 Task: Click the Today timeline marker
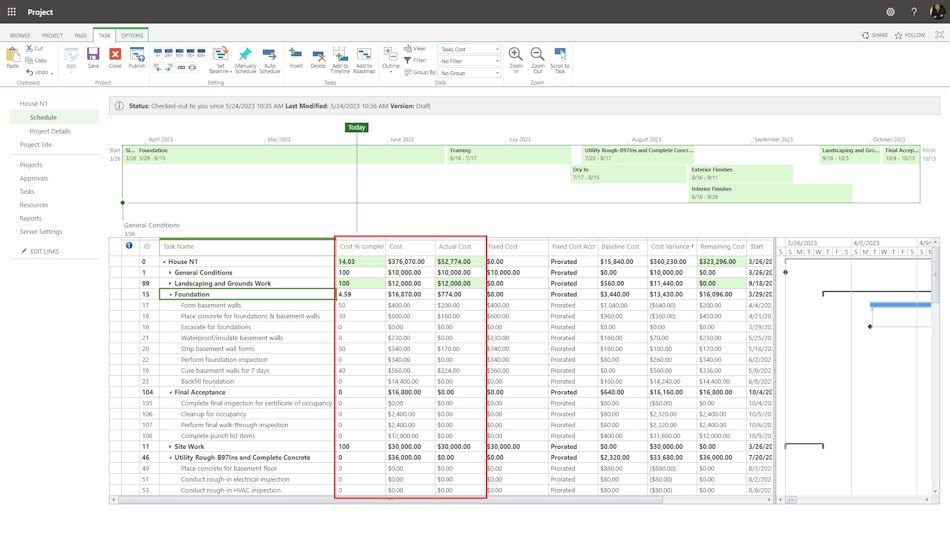click(x=356, y=127)
